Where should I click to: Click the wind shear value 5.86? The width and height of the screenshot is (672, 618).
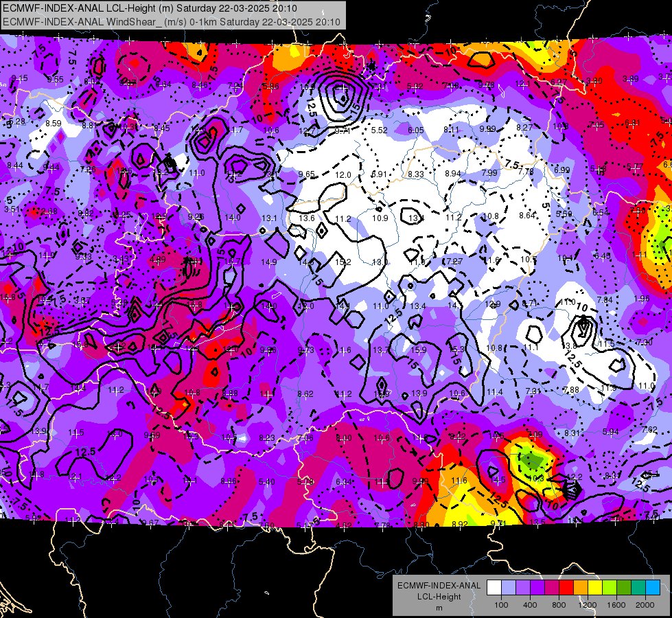point(271,87)
